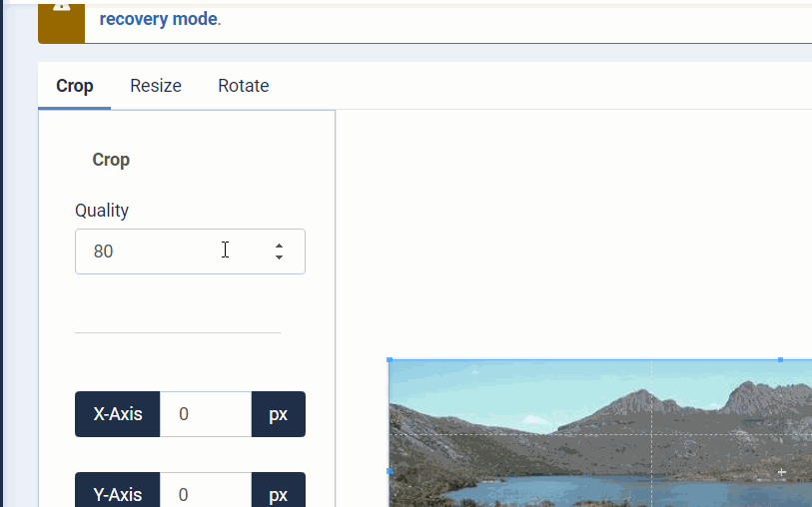Click the left-middle crop handle
The width and height of the screenshot is (812, 507).
390,471
